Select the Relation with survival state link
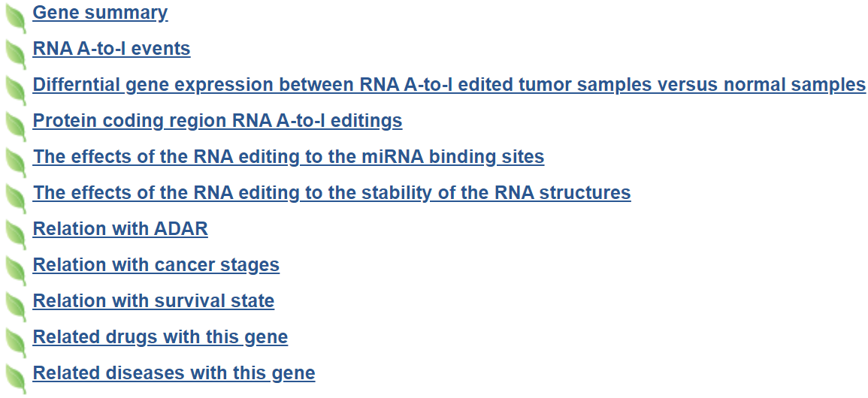 [153, 301]
